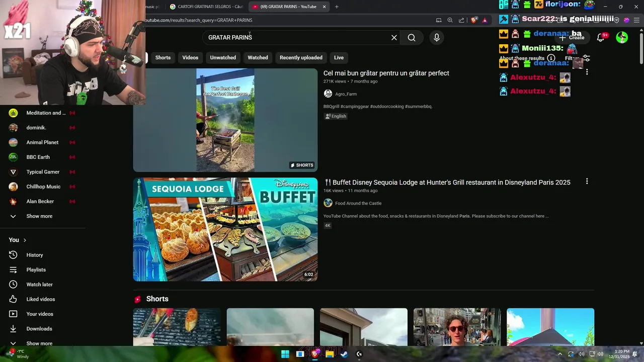Image resolution: width=644 pixels, height=362 pixels.
Task: Start voice search with the microphone icon
Action: click(x=437, y=38)
